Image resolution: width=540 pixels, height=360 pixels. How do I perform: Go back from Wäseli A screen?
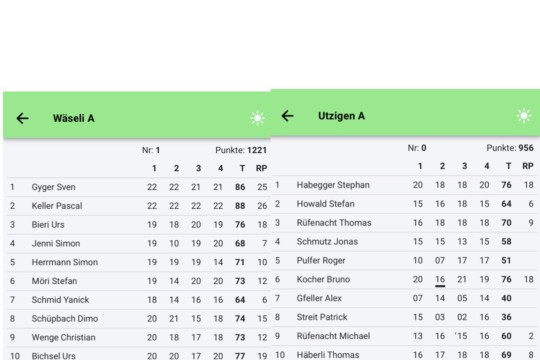coord(23,118)
